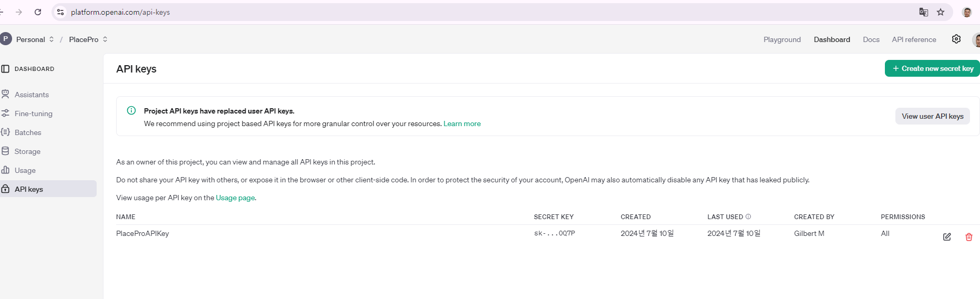The width and height of the screenshot is (980, 299).
Task: Click the API keys lock icon
Action: pyautogui.click(x=5, y=189)
